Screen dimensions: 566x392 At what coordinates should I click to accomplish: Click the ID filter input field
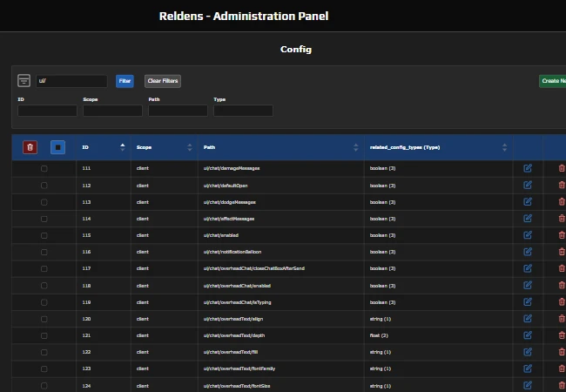[47, 111]
